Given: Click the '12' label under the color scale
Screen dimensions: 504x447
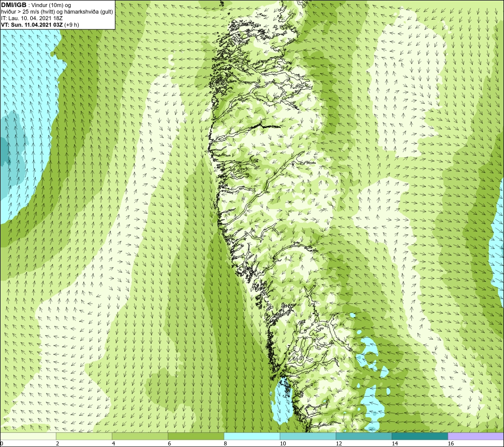Looking at the screenshot, I should (x=339, y=444).
